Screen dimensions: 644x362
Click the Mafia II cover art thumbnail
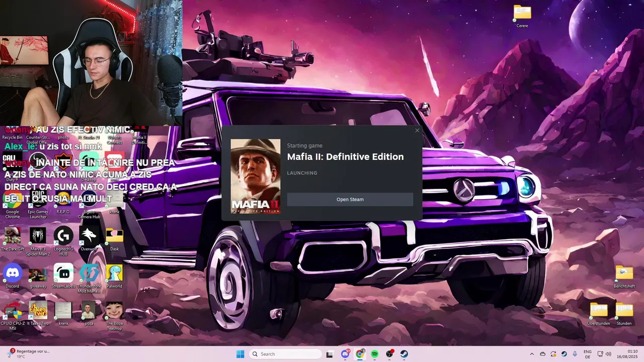tap(256, 176)
